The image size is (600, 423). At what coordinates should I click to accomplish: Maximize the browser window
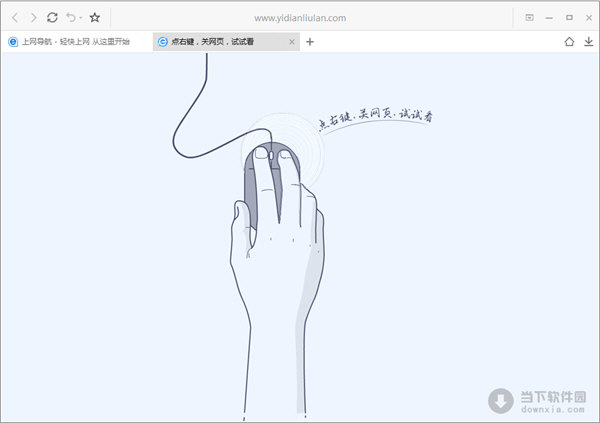pos(569,18)
